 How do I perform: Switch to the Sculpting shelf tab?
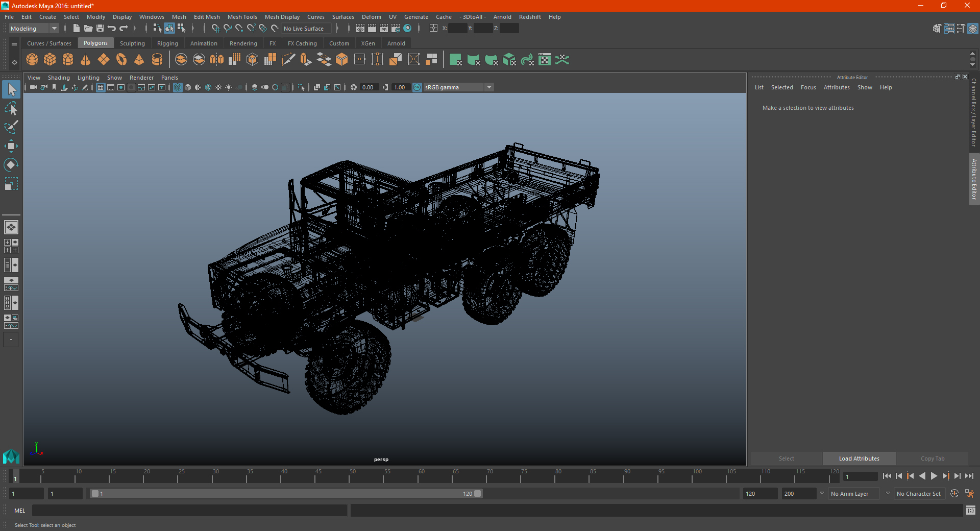tap(132, 43)
